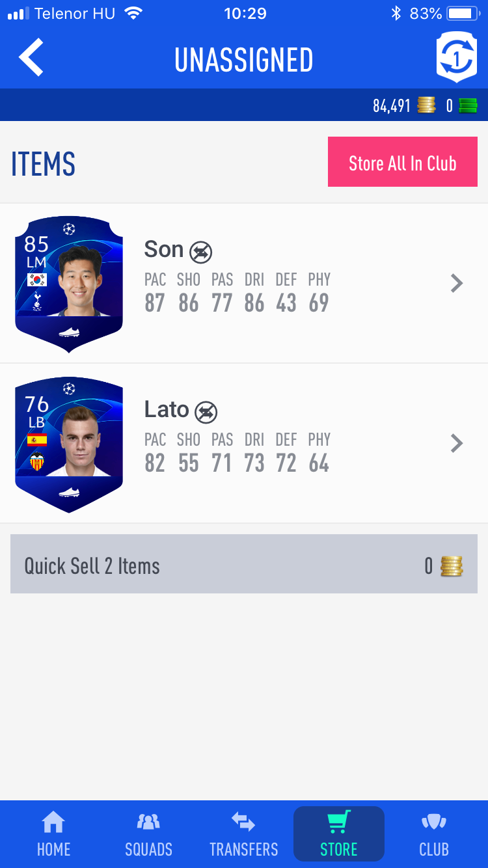
Task: Open Squads via the people icon
Action: [x=148, y=822]
